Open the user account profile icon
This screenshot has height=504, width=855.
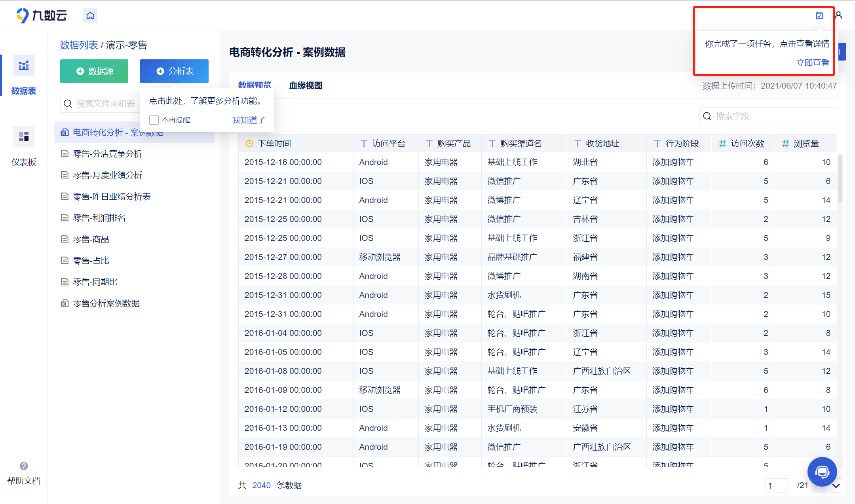(x=838, y=15)
